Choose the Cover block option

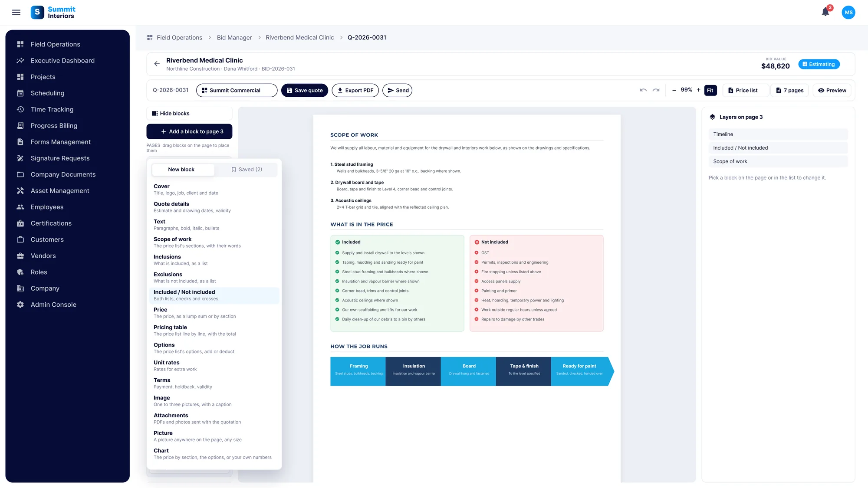214,190
